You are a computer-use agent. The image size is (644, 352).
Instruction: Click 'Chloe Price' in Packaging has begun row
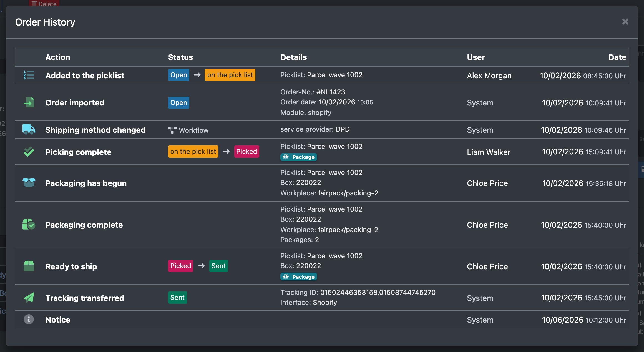point(487,183)
